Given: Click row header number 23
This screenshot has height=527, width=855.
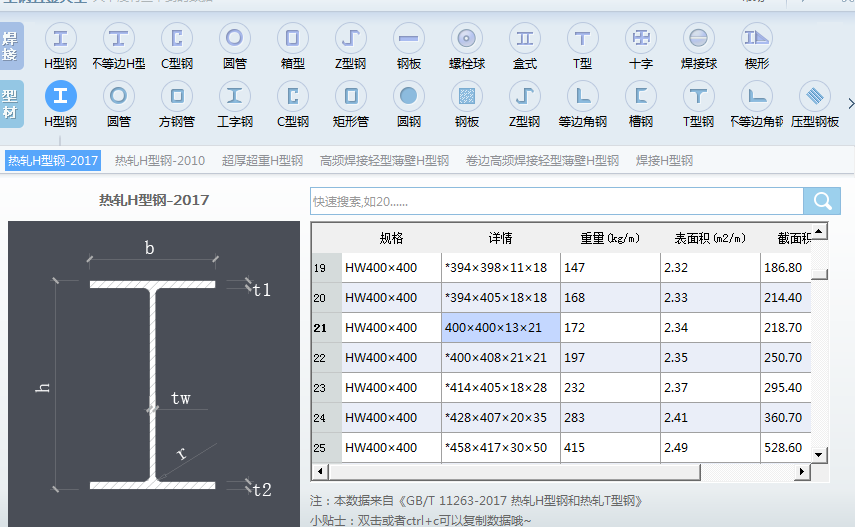Looking at the screenshot, I should tap(327, 388).
